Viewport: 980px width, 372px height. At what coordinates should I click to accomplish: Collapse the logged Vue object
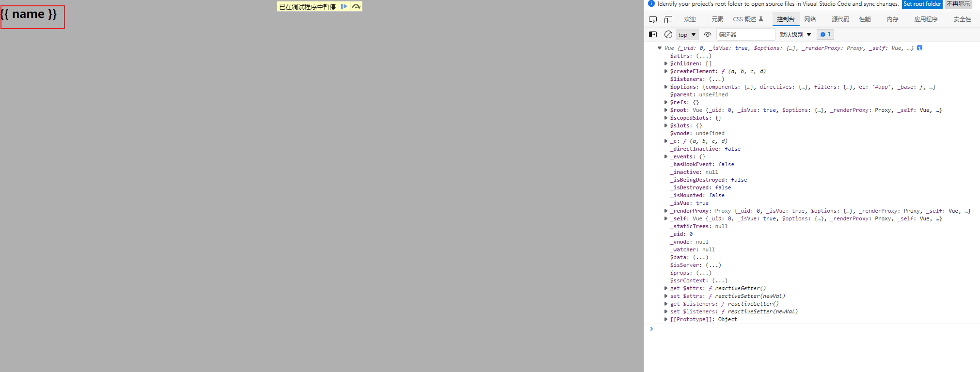coord(660,48)
